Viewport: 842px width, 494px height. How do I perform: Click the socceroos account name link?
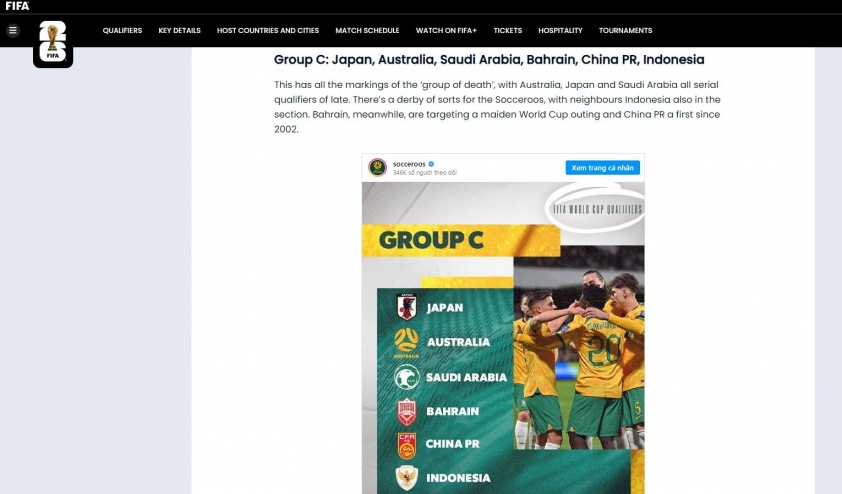(x=409, y=164)
